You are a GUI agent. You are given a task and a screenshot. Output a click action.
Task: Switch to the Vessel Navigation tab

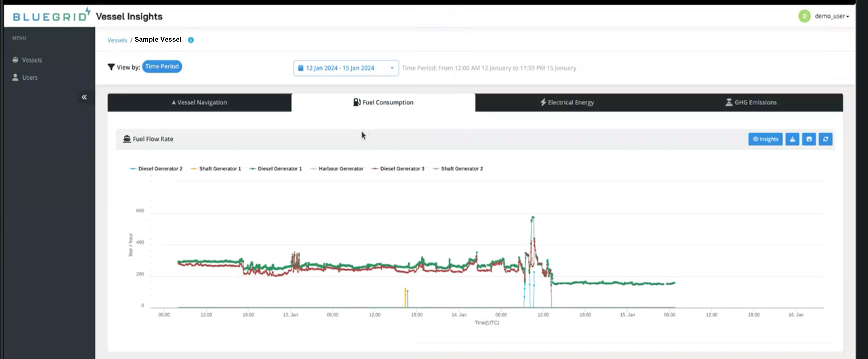click(x=199, y=103)
